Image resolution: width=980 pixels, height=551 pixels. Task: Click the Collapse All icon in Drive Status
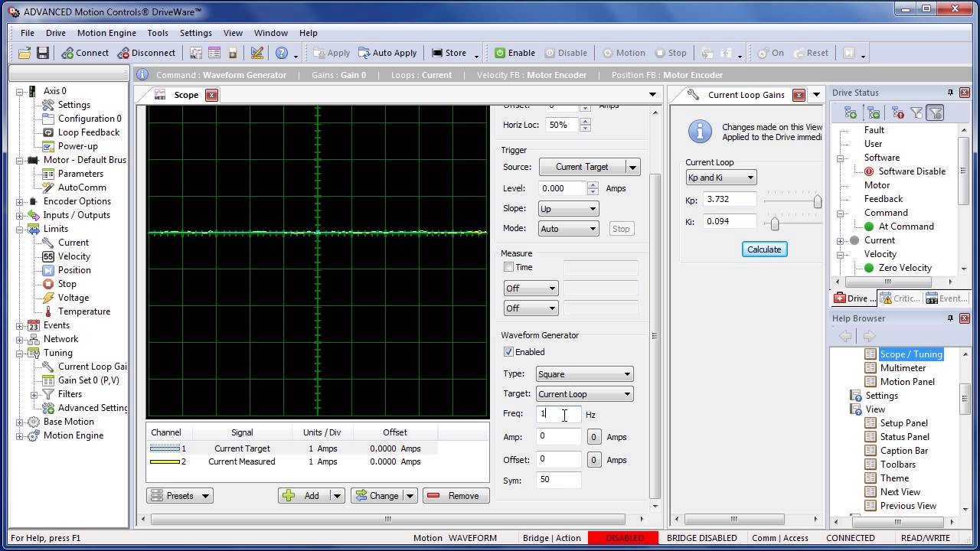tap(874, 112)
